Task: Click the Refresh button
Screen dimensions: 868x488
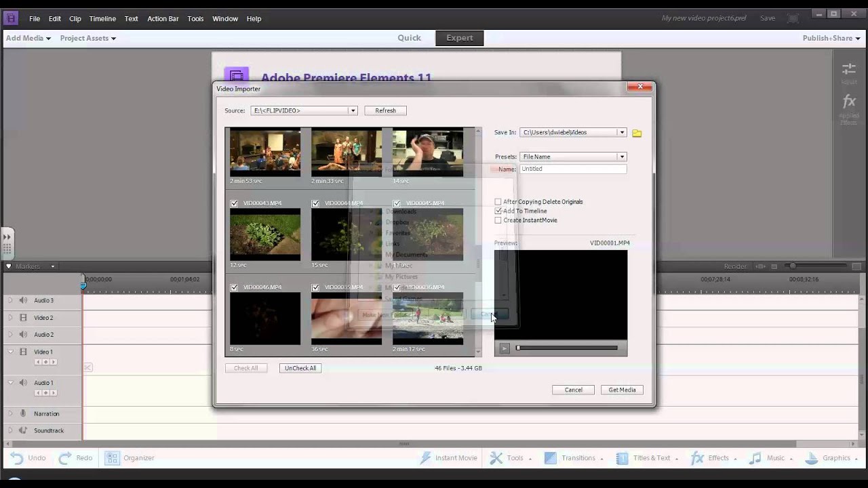Action: [x=385, y=110]
